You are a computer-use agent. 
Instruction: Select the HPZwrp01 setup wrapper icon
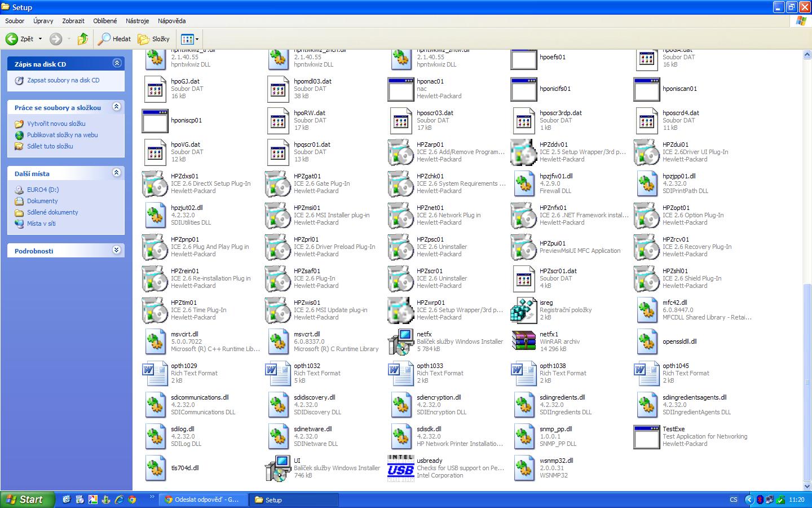(x=401, y=310)
